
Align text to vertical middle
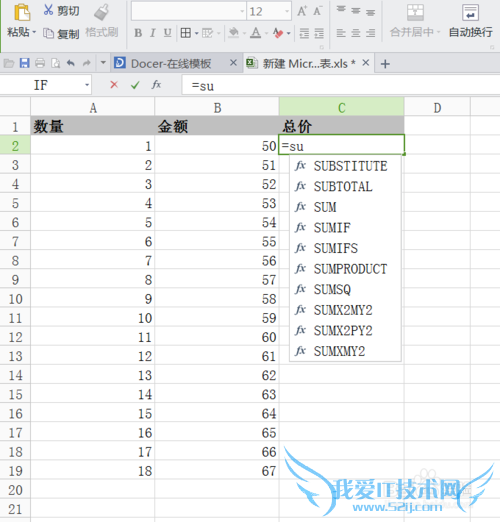pyautogui.click(x=356, y=11)
